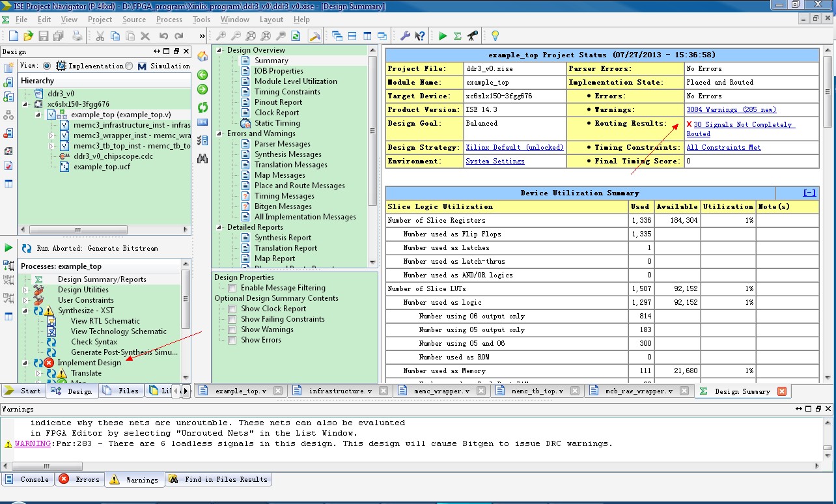Expand the User Constraints process
Viewport: 836px width, 504px height.
click(x=25, y=300)
